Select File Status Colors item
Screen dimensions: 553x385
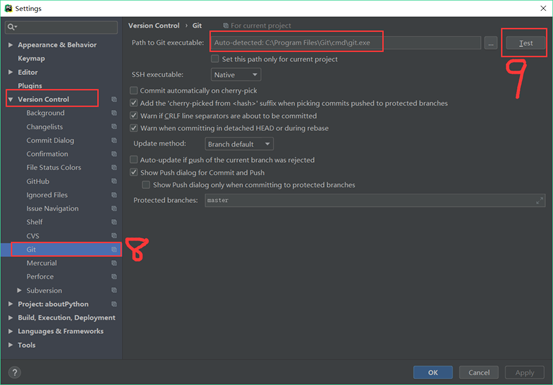pos(54,167)
